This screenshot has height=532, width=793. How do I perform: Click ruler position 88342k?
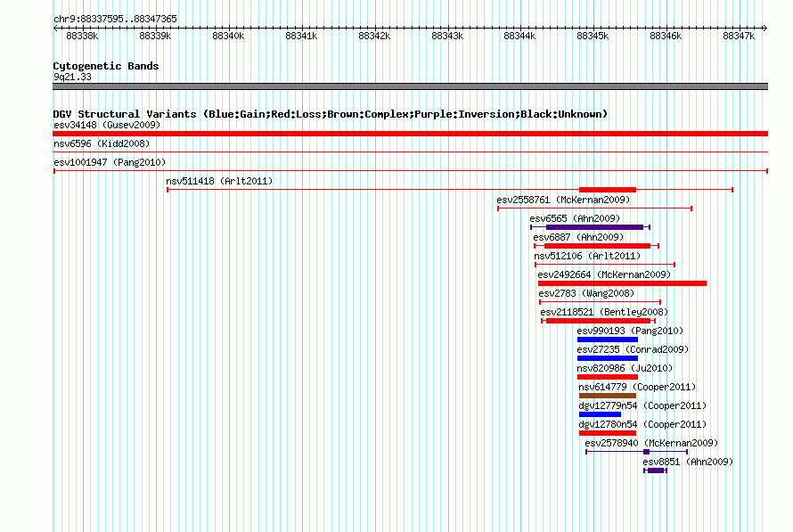pos(374,36)
